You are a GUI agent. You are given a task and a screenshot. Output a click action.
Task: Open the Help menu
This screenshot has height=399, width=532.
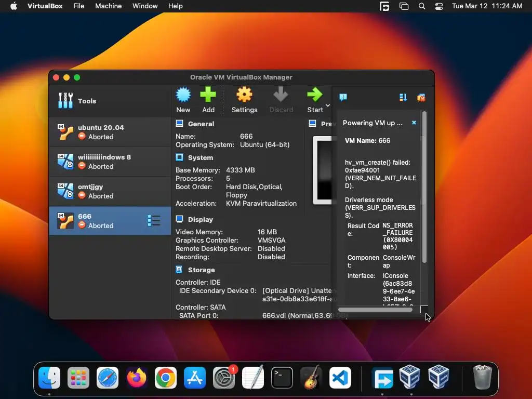pos(176,6)
